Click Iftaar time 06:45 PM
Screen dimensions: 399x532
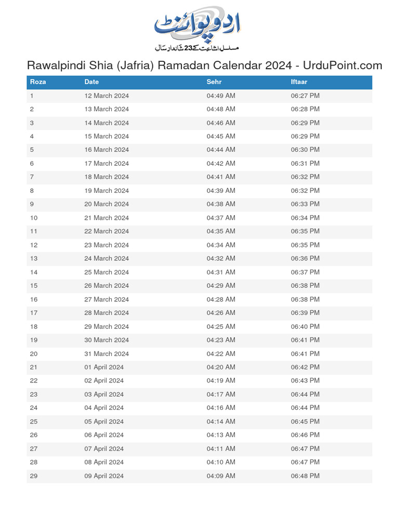coord(305,421)
